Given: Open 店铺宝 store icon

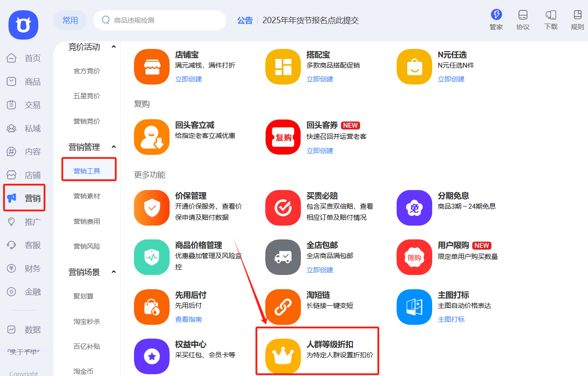Looking at the screenshot, I should click(152, 67).
